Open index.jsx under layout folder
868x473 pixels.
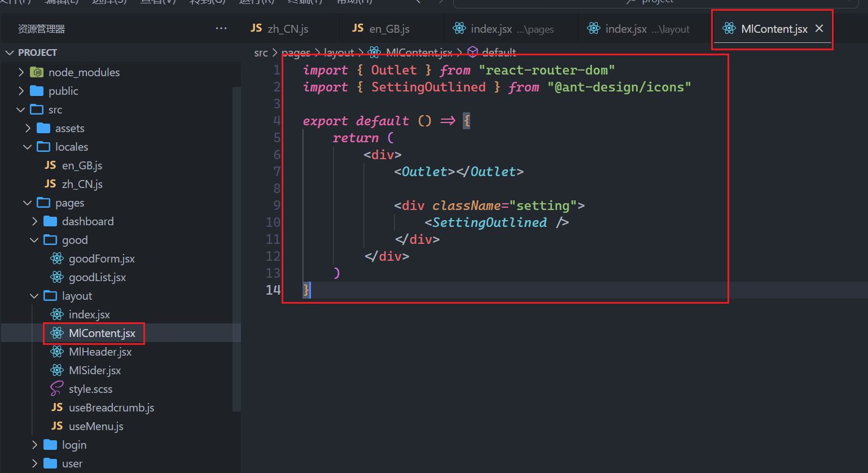tap(89, 314)
